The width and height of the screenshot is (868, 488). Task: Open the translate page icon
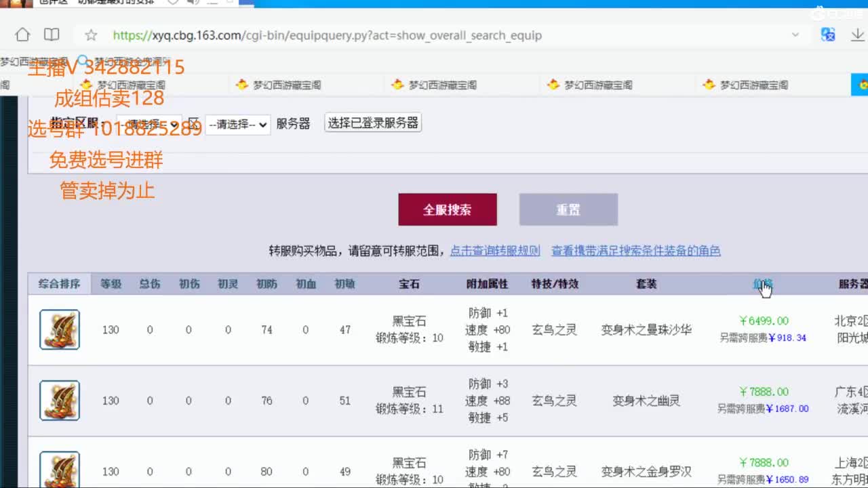pyautogui.click(x=828, y=35)
